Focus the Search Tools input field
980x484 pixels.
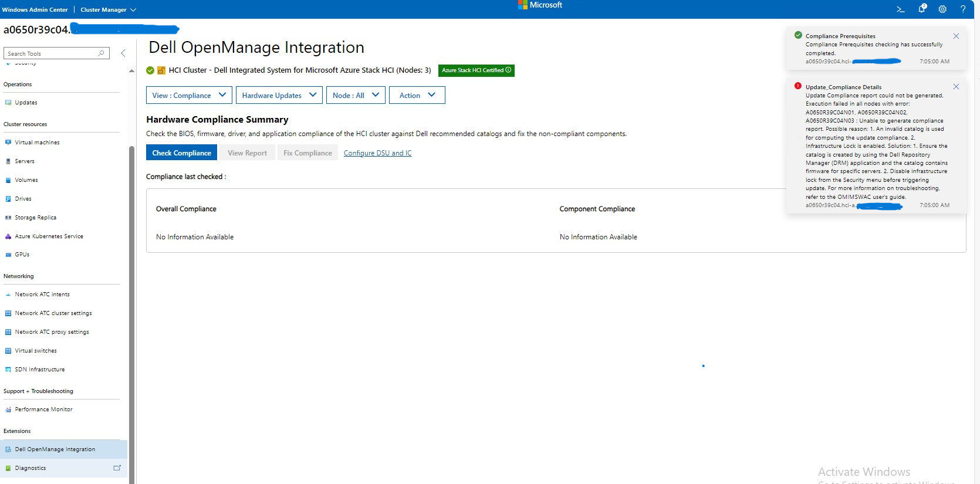(x=52, y=53)
